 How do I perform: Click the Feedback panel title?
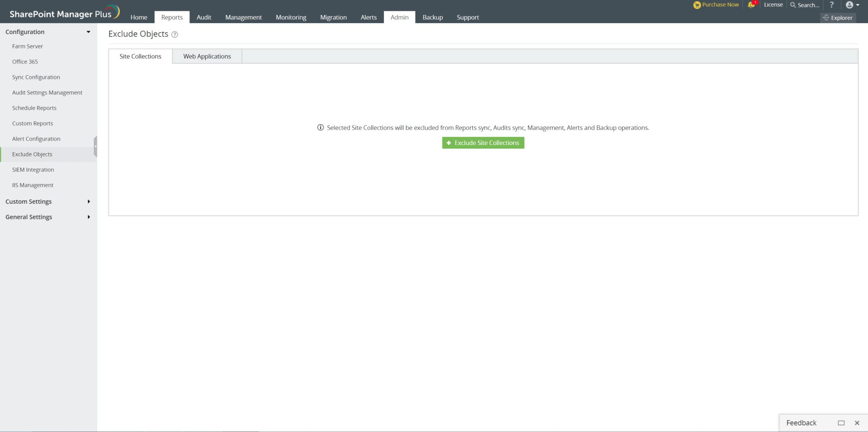coord(801,423)
